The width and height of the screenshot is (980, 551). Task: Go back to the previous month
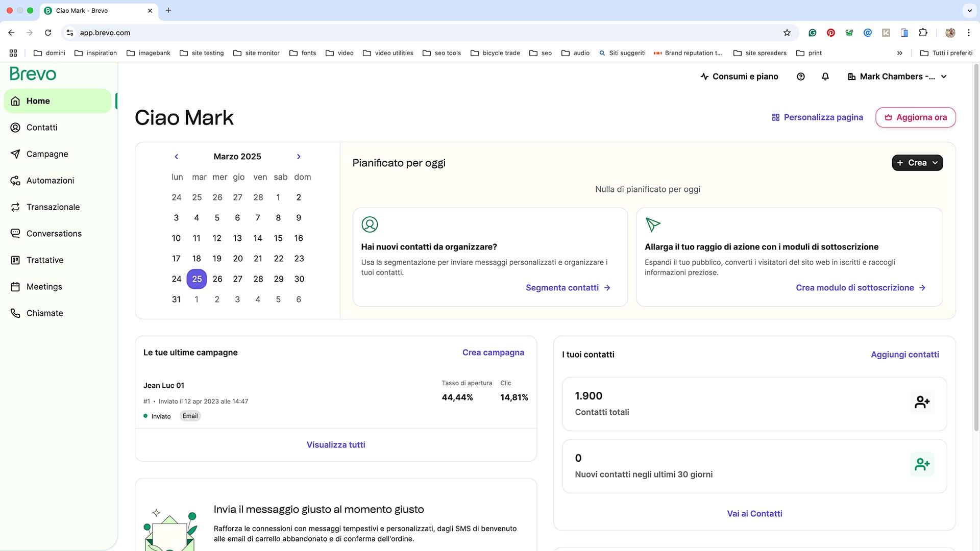click(x=176, y=157)
